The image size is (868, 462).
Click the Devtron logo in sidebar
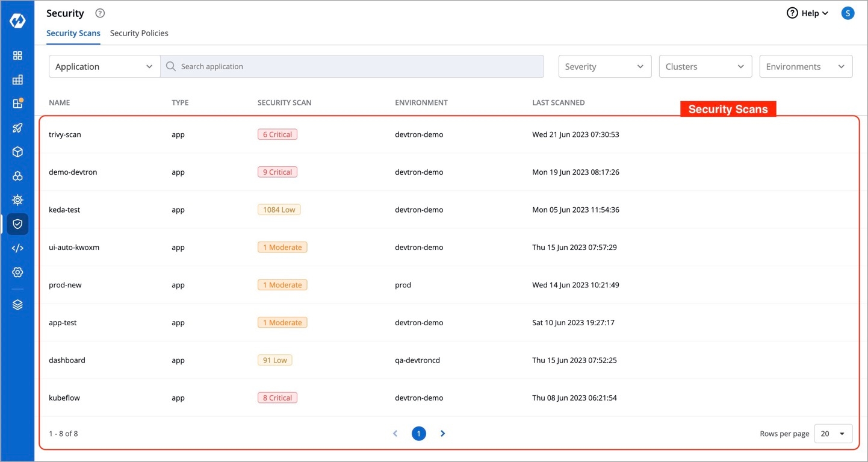pyautogui.click(x=17, y=20)
